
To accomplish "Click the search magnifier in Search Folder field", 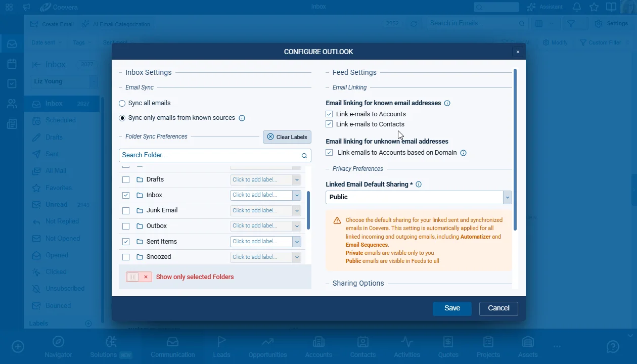I will (304, 156).
